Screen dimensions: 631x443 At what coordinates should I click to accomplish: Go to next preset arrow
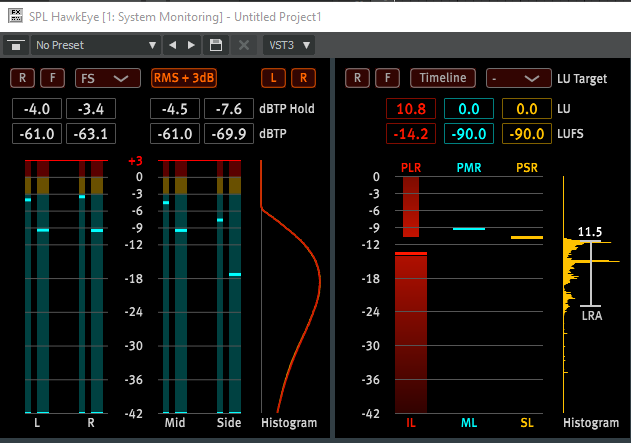click(x=192, y=45)
